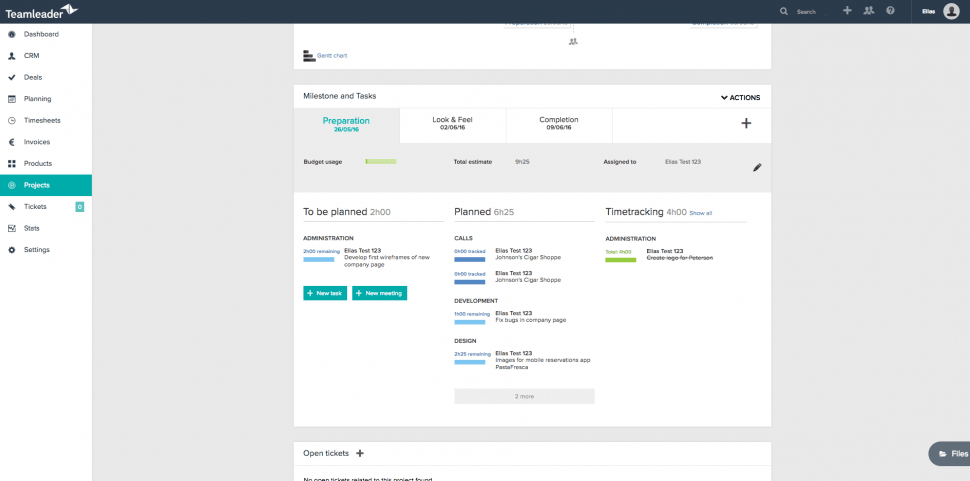Image resolution: width=970 pixels, height=481 pixels.
Task: Click the Tickets count badge
Action: tap(80, 207)
